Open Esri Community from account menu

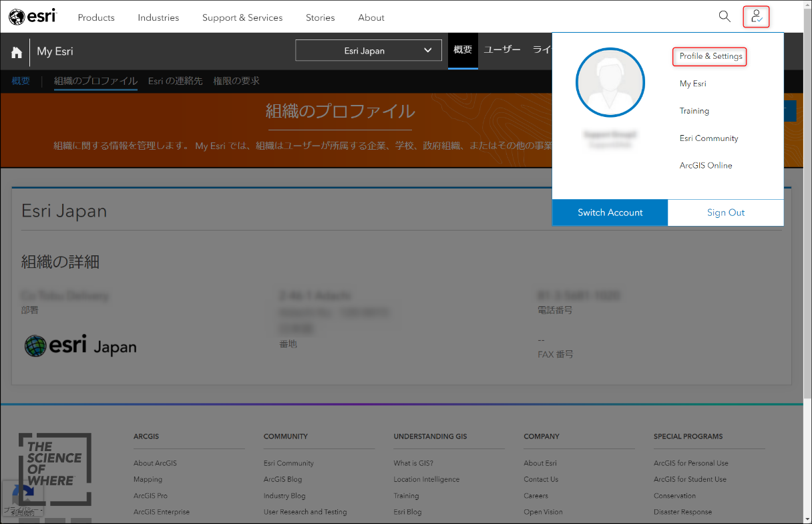click(708, 138)
